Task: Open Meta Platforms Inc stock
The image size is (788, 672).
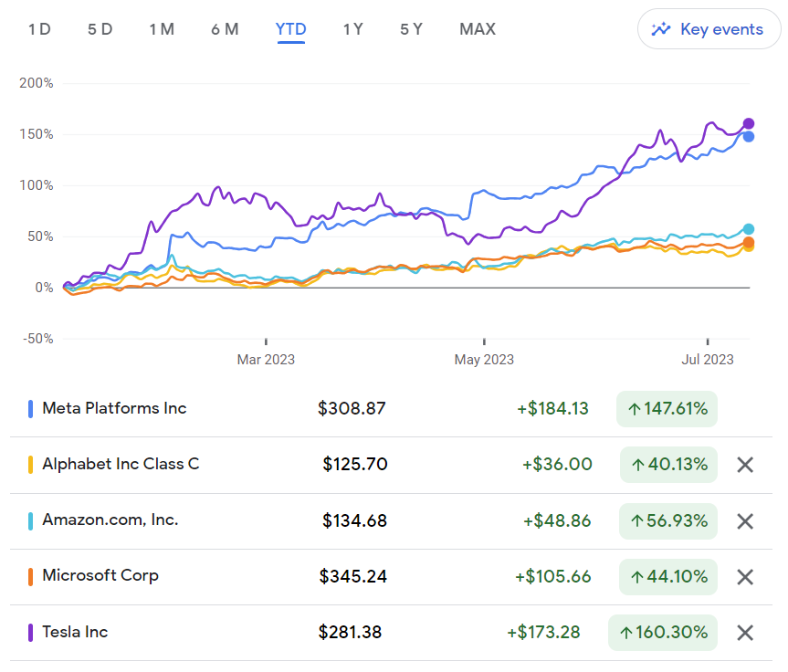Action: [x=114, y=408]
